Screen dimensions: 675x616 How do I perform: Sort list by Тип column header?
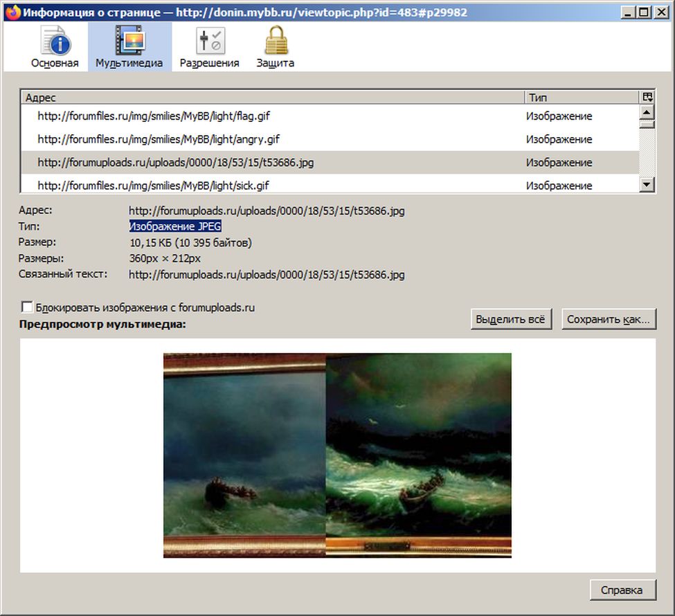point(582,98)
